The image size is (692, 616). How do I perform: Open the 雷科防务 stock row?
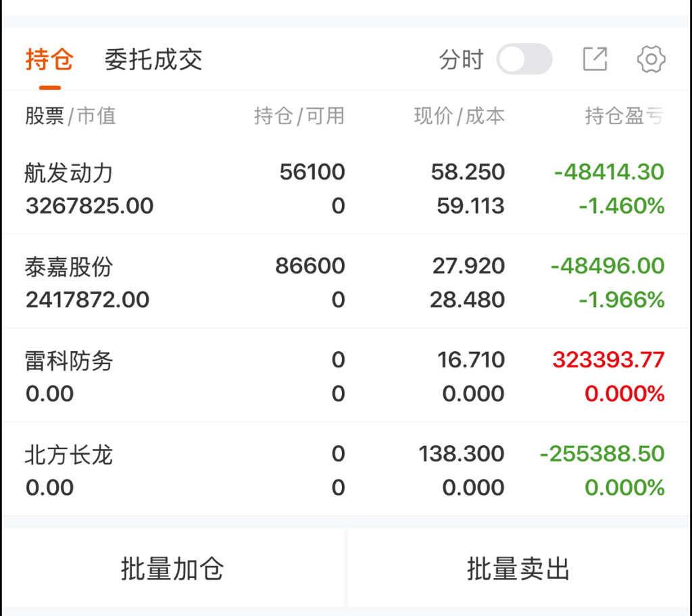69,361
